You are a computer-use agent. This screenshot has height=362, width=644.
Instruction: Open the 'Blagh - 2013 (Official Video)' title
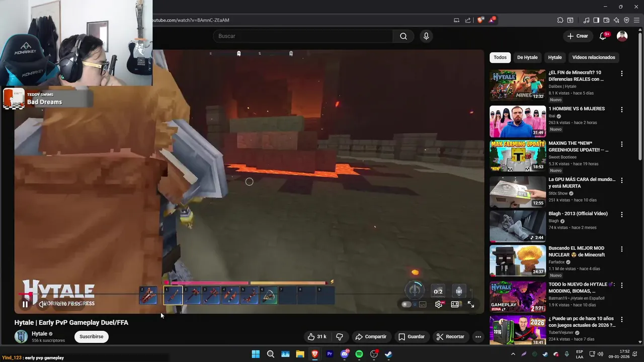point(578,214)
